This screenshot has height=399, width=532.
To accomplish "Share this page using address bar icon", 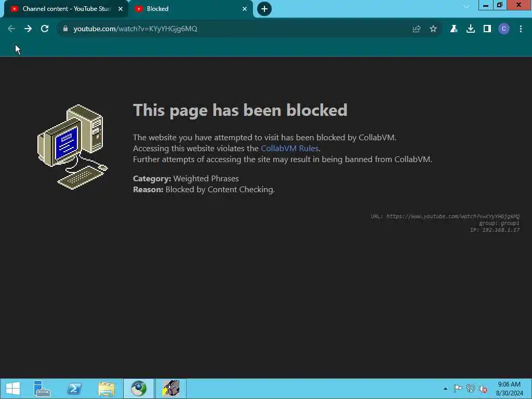I will pyautogui.click(x=417, y=29).
